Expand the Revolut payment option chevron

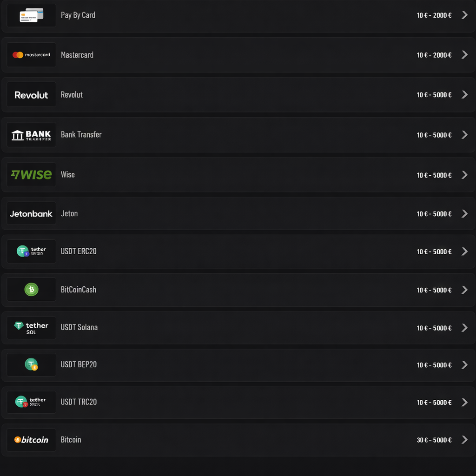(x=464, y=94)
